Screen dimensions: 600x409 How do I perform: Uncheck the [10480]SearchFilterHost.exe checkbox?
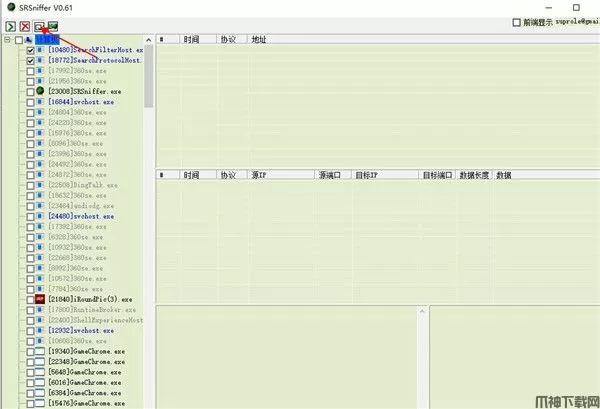click(x=30, y=50)
